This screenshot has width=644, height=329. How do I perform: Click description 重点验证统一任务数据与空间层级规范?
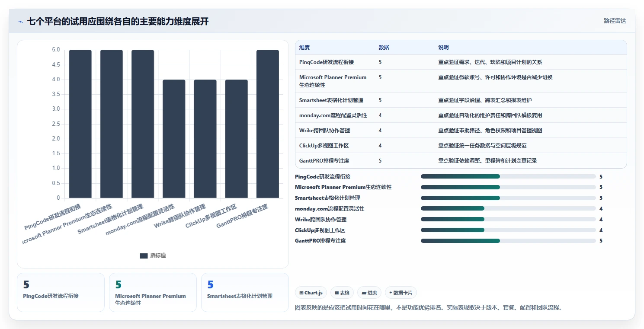pos(482,146)
